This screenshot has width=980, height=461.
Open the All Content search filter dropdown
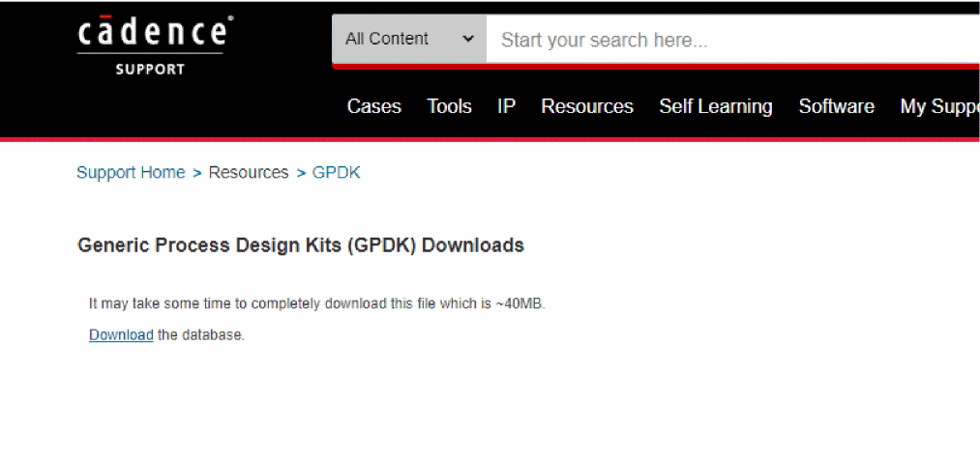click(x=409, y=39)
